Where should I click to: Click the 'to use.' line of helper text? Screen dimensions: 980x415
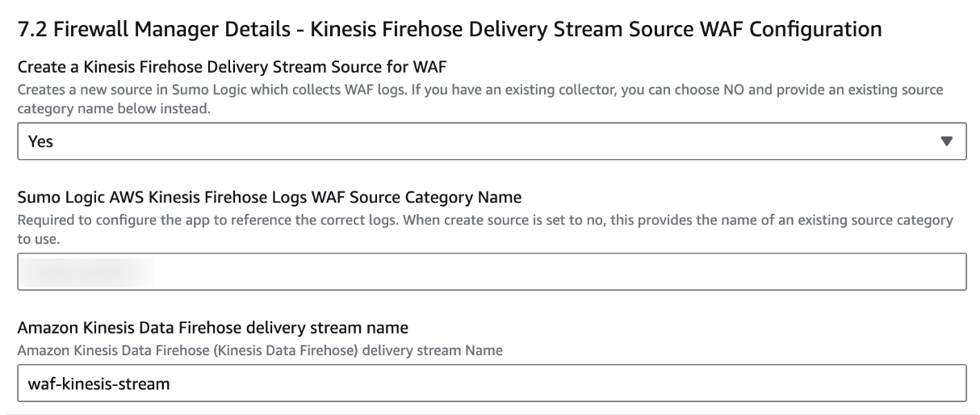pos(38,239)
